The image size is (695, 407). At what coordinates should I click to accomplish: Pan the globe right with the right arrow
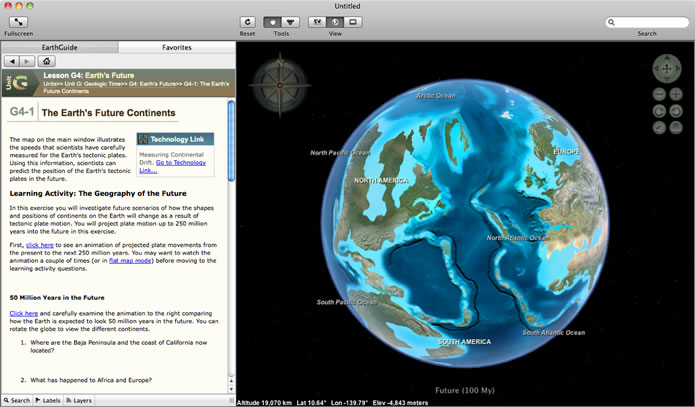point(676,69)
